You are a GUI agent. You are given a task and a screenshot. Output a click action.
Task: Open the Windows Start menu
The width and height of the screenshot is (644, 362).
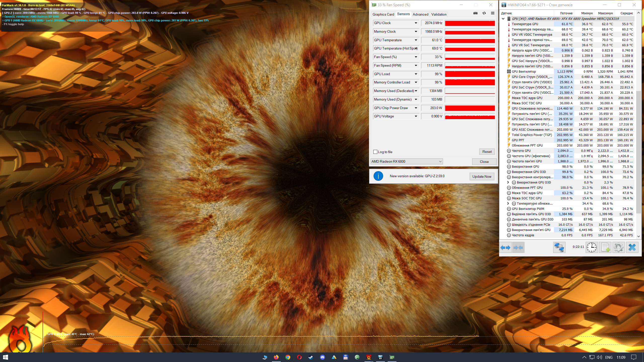point(6,357)
